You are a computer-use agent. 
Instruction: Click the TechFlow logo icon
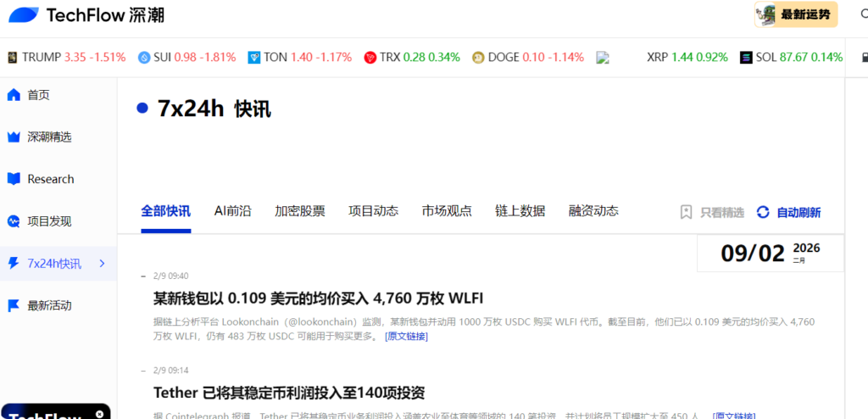point(23,14)
